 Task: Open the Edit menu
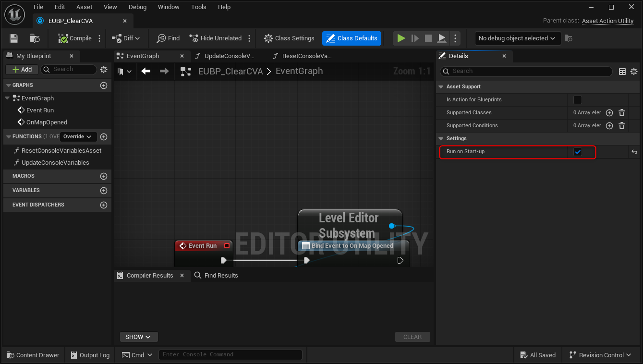pos(60,7)
